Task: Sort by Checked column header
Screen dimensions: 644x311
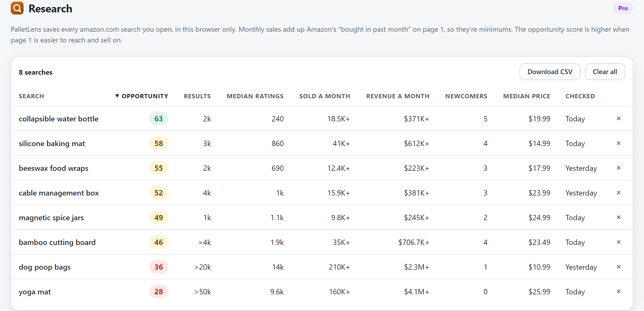Action: (580, 96)
